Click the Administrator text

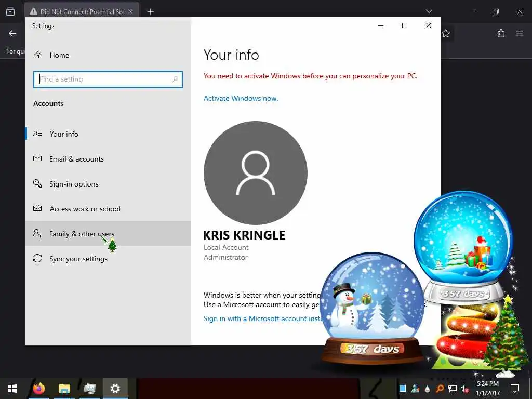tap(225, 257)
